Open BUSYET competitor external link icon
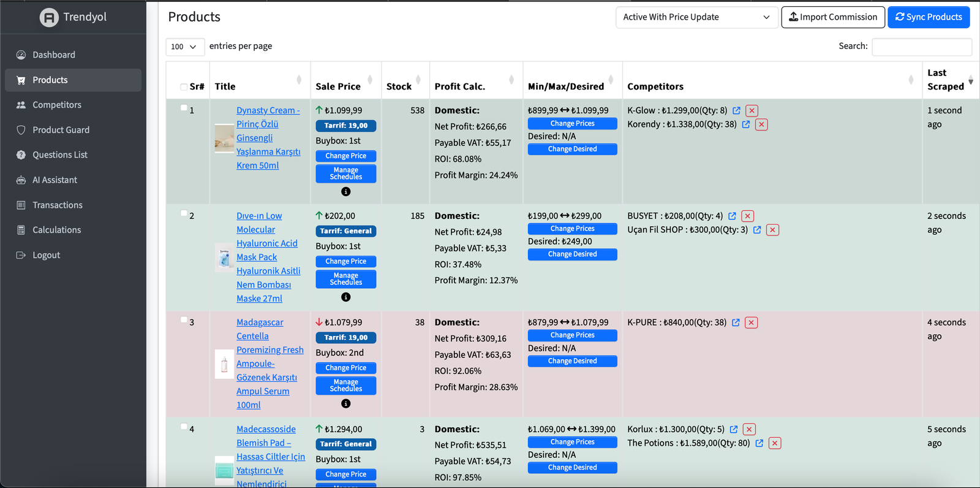The image size is (980, 488). [732, 216]
